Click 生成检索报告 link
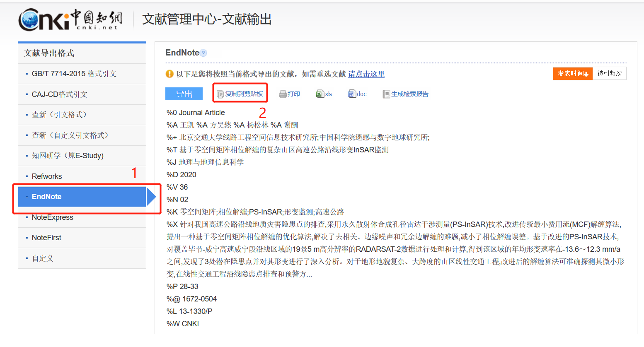The width and height of the screenshot is (644, 347). [410, 94]
